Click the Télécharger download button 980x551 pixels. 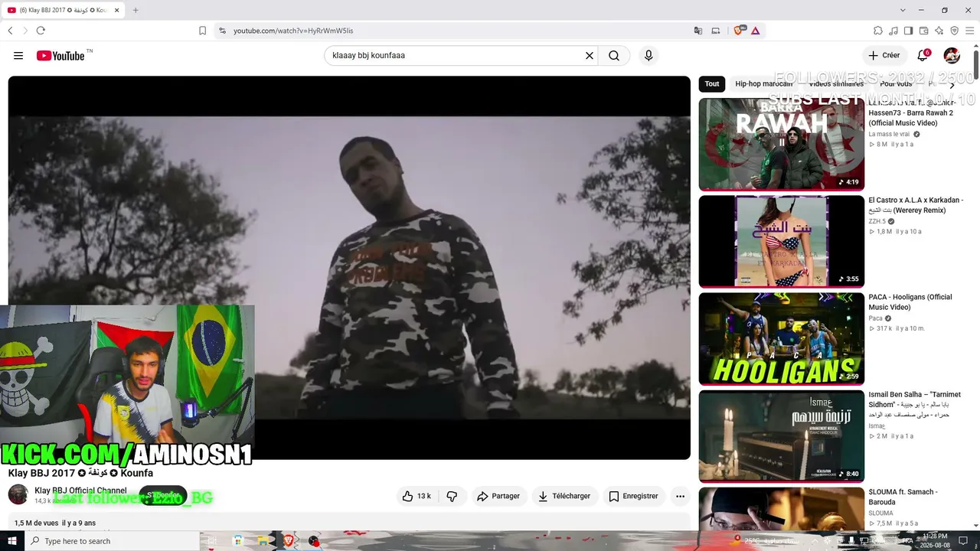click(564, 496)
